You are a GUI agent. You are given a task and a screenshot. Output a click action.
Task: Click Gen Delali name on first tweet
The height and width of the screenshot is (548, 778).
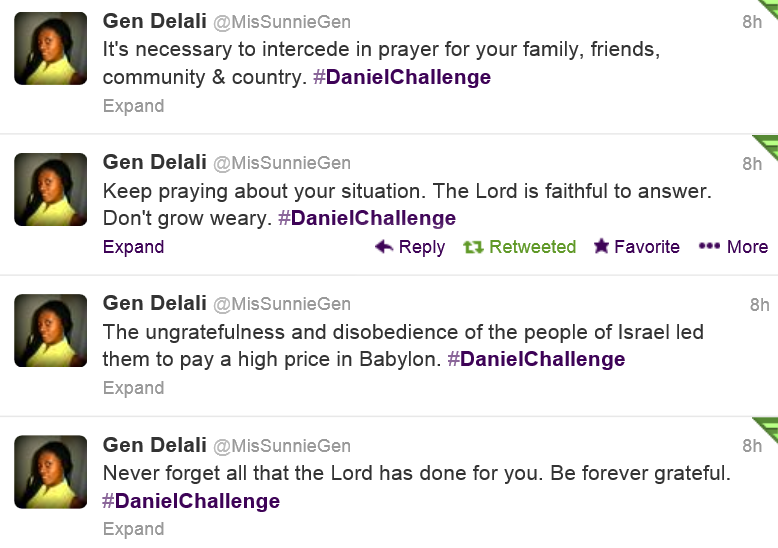[x=154, y=21]
